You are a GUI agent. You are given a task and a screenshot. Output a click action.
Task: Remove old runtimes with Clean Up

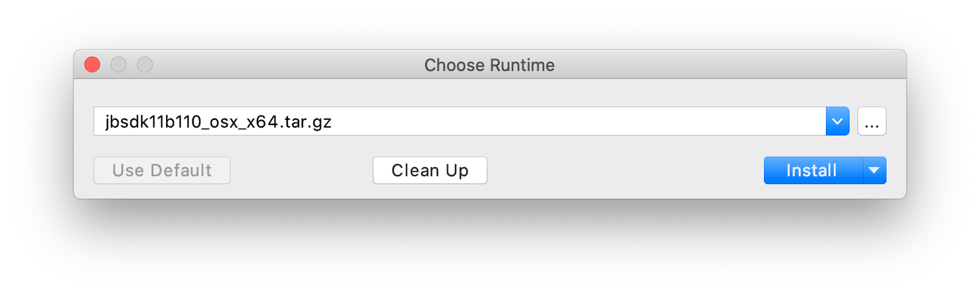[x=429, y=170]
